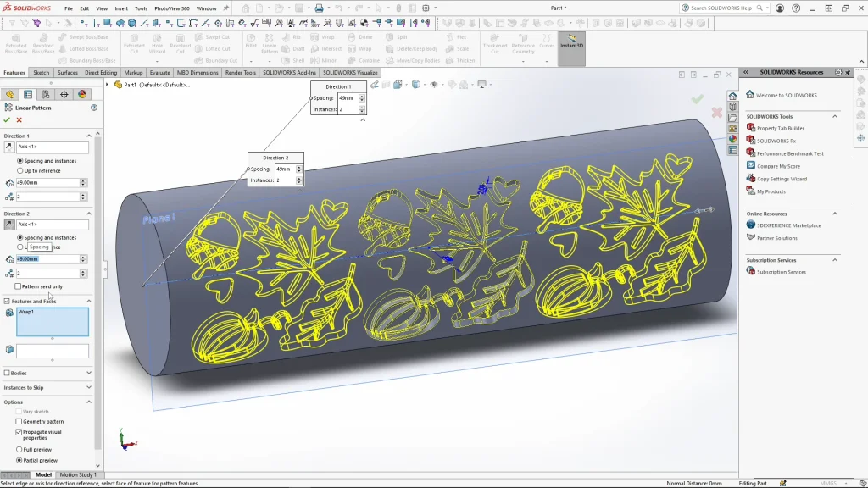The width and height of the screenshot is (868, 488).
Task: Tick the Geometry pattern checkbox
Action: point(19,421)
